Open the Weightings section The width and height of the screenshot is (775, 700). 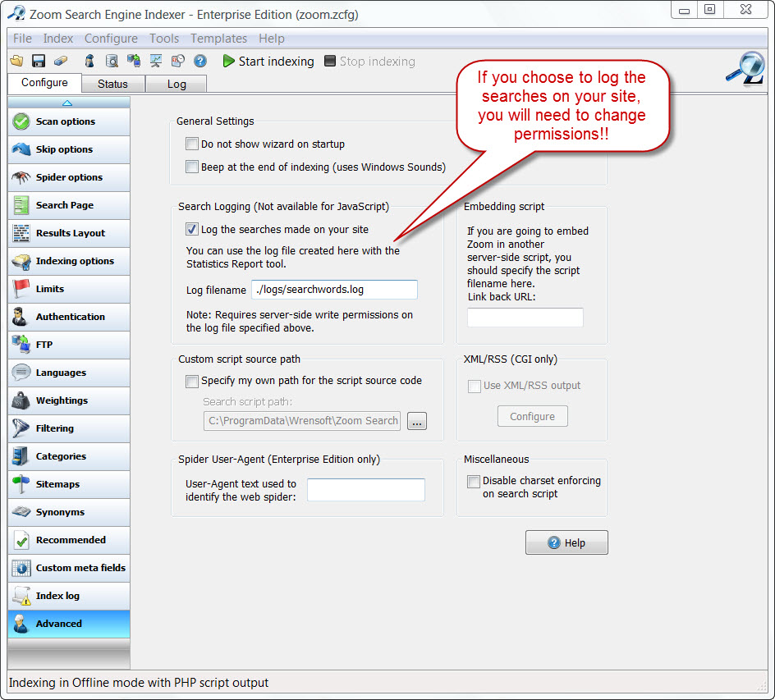[69, 400]
